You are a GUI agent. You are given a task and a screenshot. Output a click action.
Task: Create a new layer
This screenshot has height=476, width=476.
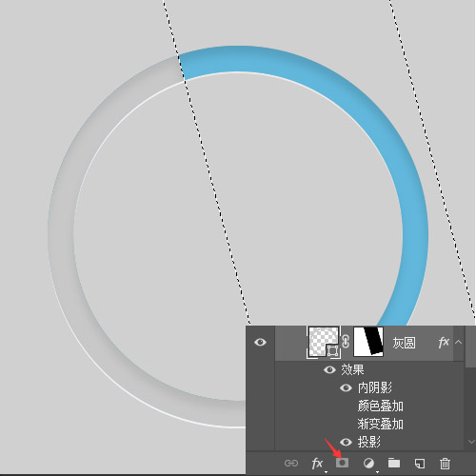click(x=420, y=464)
